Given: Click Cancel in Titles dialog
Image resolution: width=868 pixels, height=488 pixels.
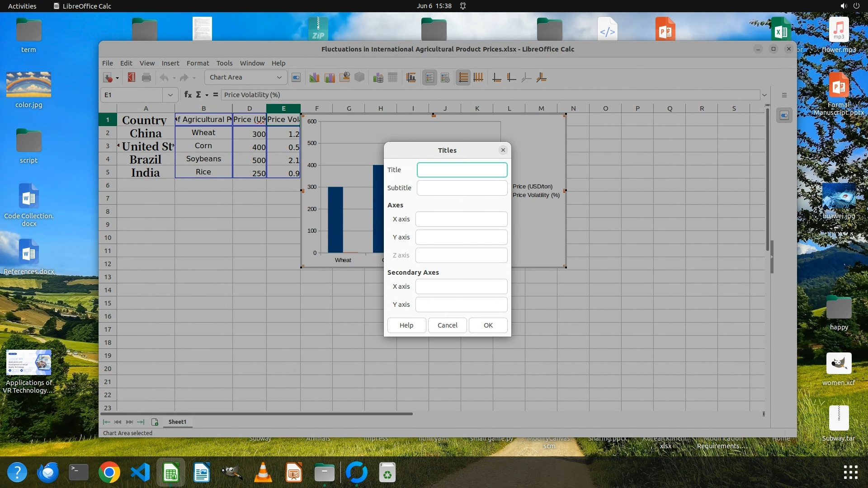Looking at the screenshot, I should click(x=447, y=325).
